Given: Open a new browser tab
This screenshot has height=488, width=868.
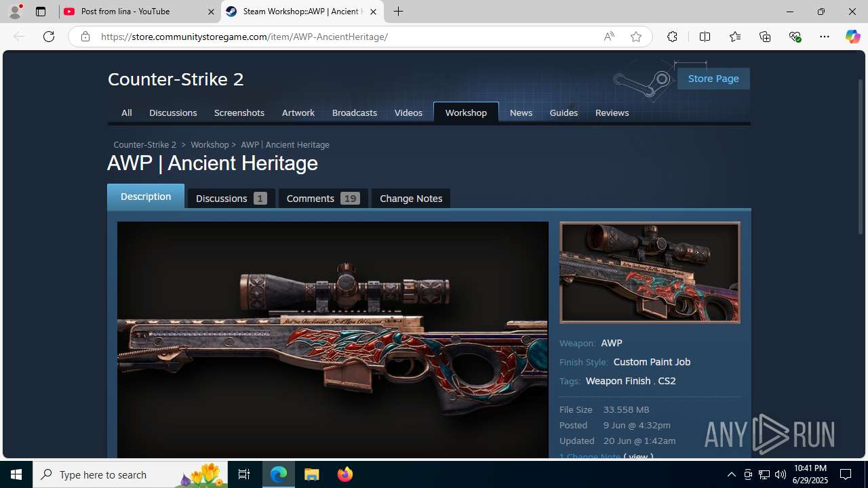Looking at the screenshot, I should click(x=399, y=12).
